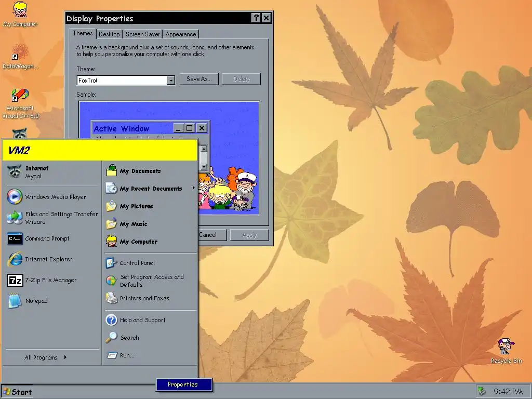Image resolution: width=532 pixels, height=399 pixels.
Task: Click the help question mark in Display Properties
Action: click(x=256, y=18)
